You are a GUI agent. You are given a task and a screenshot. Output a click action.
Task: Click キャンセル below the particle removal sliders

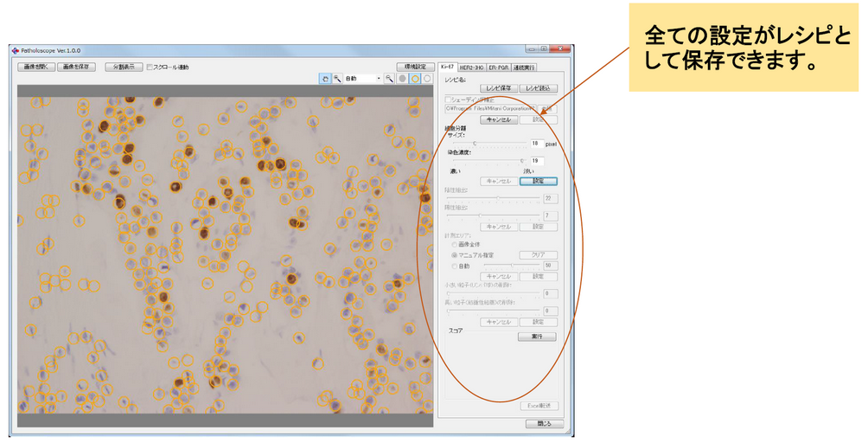499,322
